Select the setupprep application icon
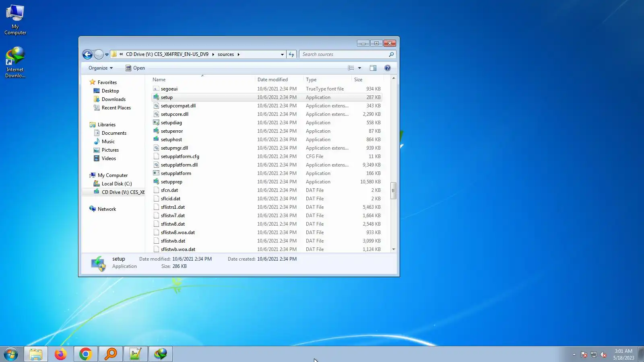The width and height of the screenshot is (644, 362). pyautogui.click(x=156, y=182)
